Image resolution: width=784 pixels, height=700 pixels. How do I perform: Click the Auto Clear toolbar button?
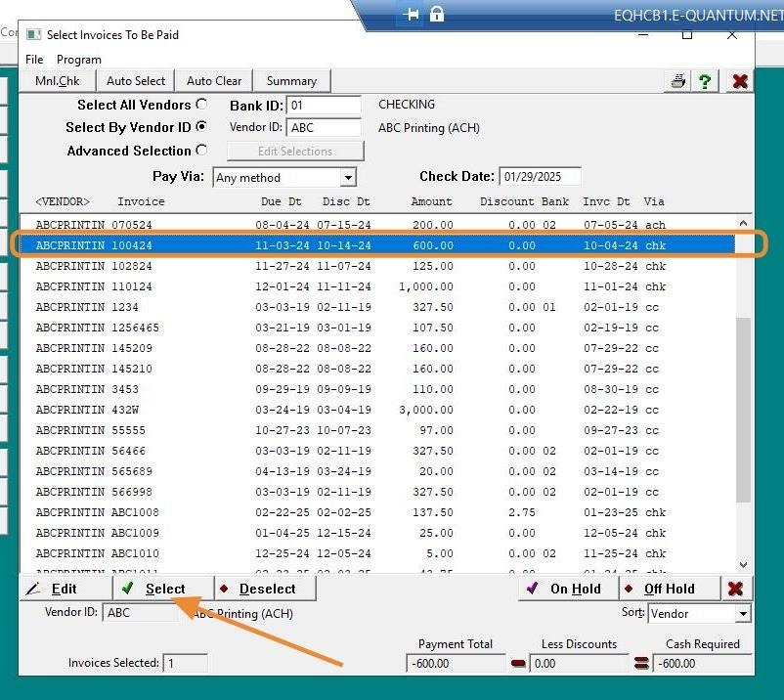coord(214,81)
